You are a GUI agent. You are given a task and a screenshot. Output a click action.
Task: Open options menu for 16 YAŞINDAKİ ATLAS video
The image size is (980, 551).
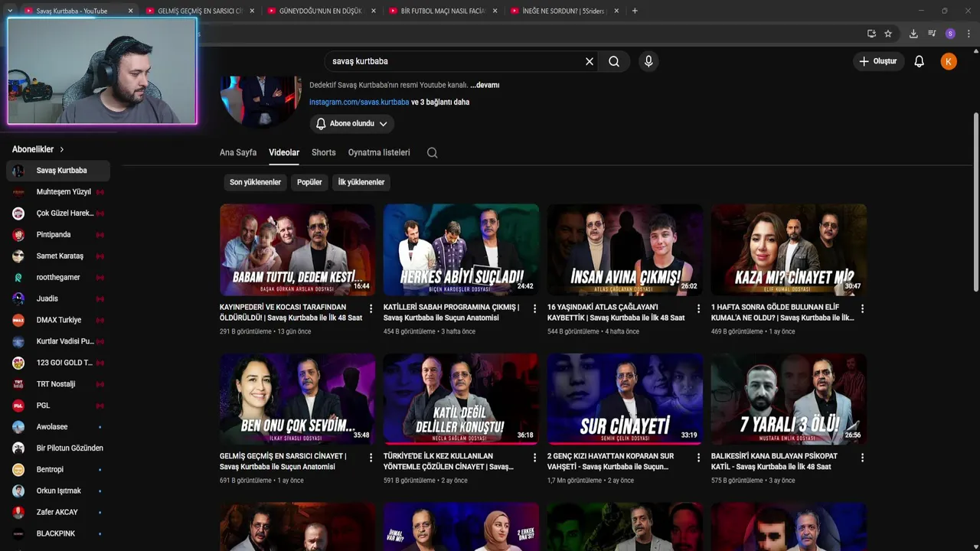click(698, 308)
